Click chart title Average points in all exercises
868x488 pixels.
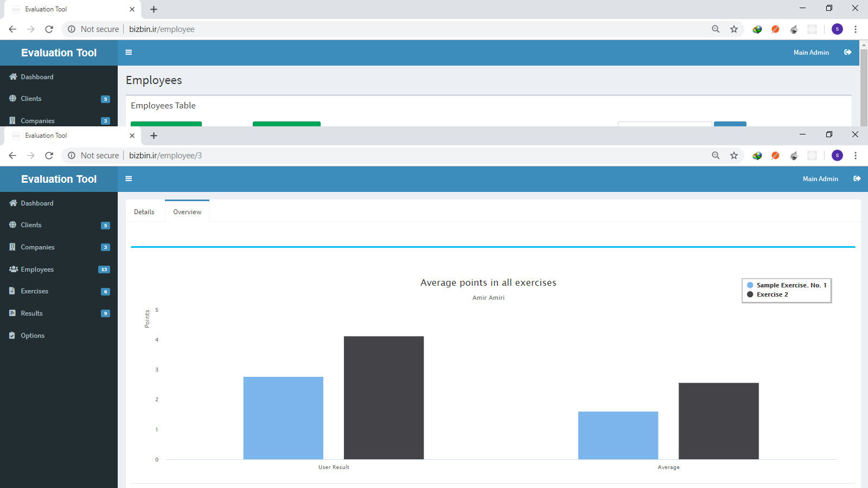tap(488, 282)
